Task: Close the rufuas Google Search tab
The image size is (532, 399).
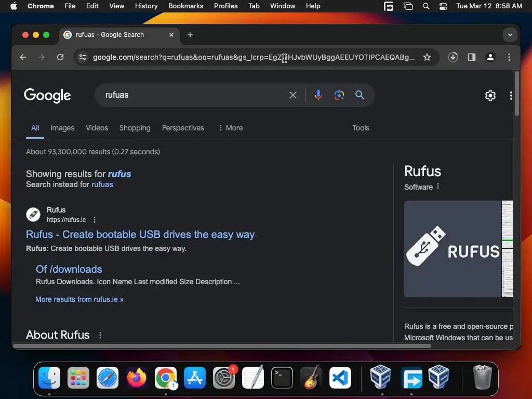Action: (171, 35)
